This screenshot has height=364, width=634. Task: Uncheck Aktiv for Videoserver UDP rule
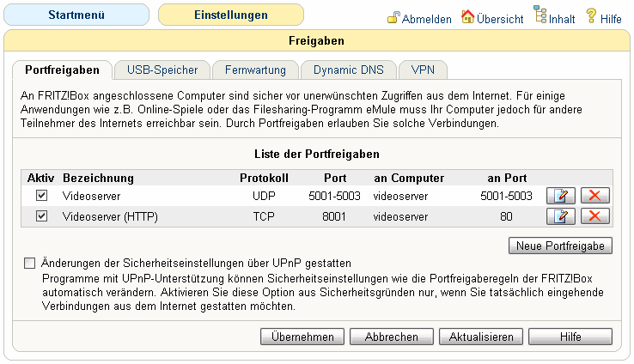click(41, 196)
